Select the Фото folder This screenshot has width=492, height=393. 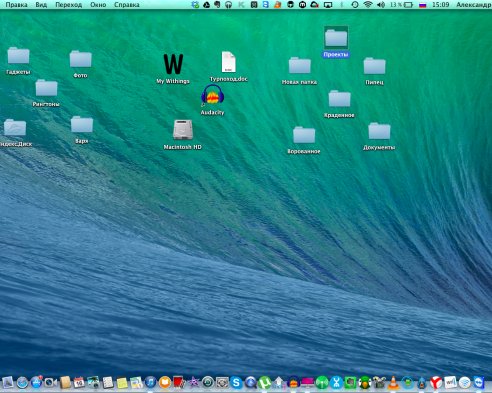coord(80,64)
